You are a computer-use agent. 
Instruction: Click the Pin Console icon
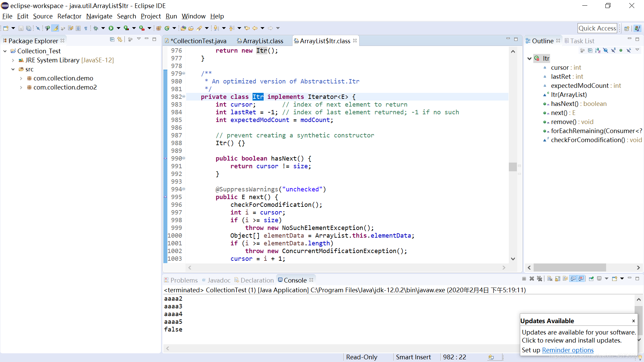(591, 279)
